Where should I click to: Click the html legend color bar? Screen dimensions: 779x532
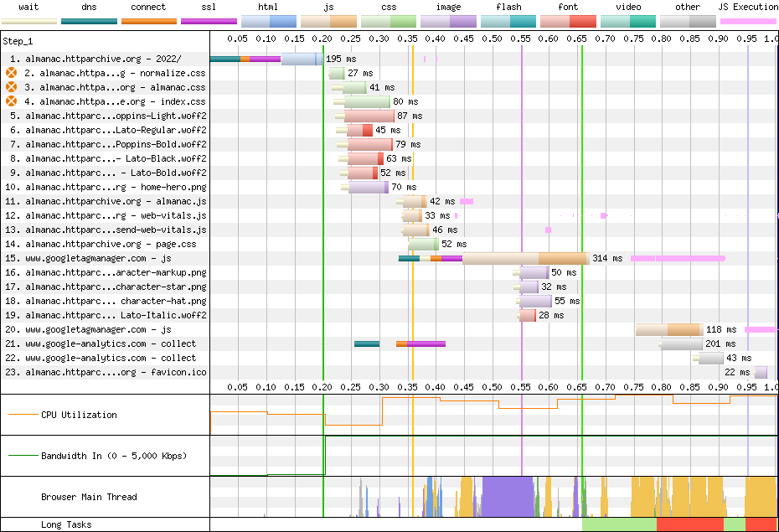coord(269,21)
